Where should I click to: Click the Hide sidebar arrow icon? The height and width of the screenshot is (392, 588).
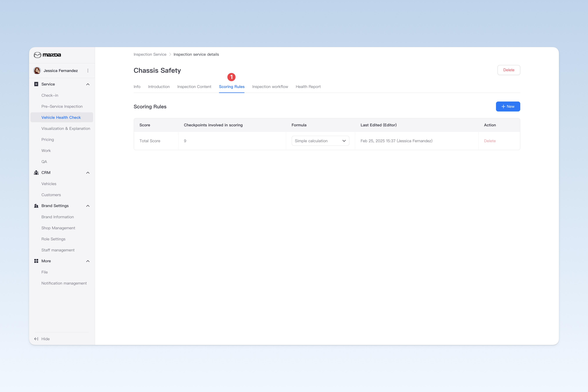pos(36,339)
